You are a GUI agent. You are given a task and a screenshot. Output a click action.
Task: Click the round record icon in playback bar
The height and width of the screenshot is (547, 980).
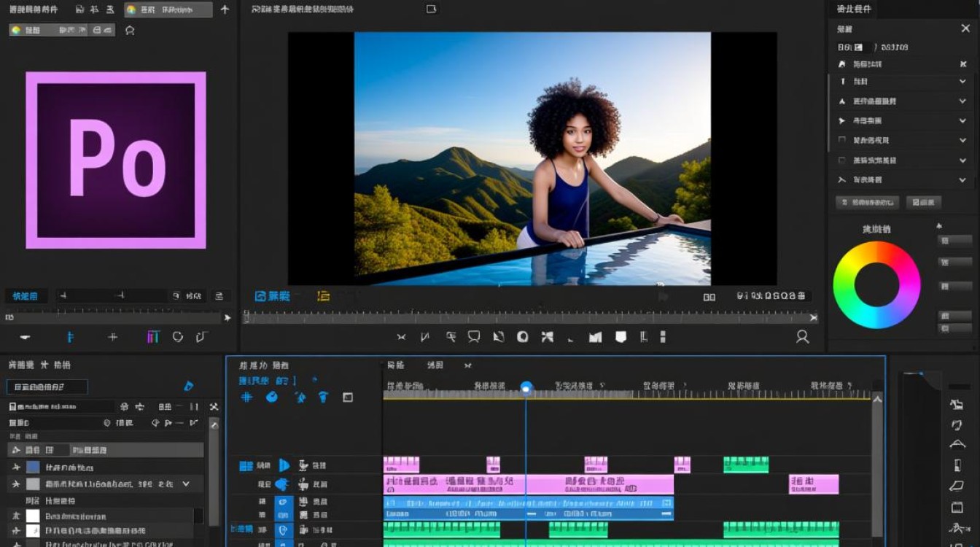pyautogui.click(x=523, y=337)
